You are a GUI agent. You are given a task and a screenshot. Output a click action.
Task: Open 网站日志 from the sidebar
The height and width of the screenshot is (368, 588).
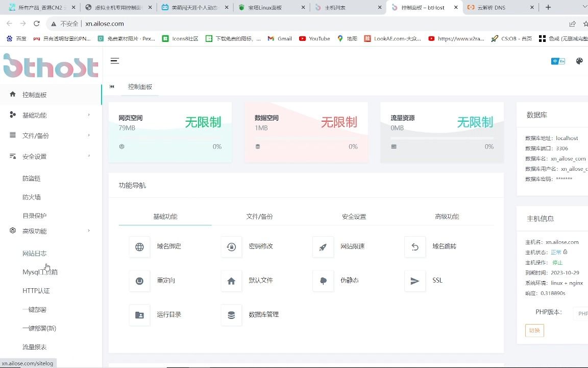coord(35,253)
